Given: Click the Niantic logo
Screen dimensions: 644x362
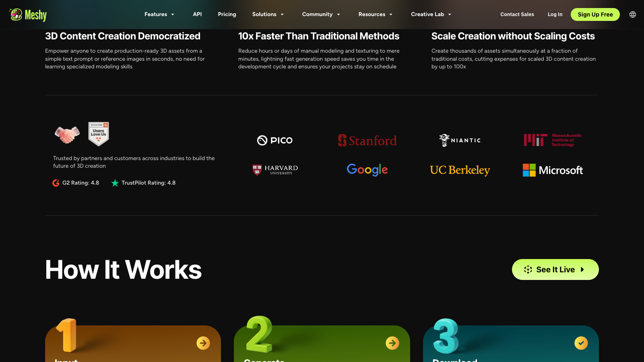Looking at the screenshot, I should (460, 140).
